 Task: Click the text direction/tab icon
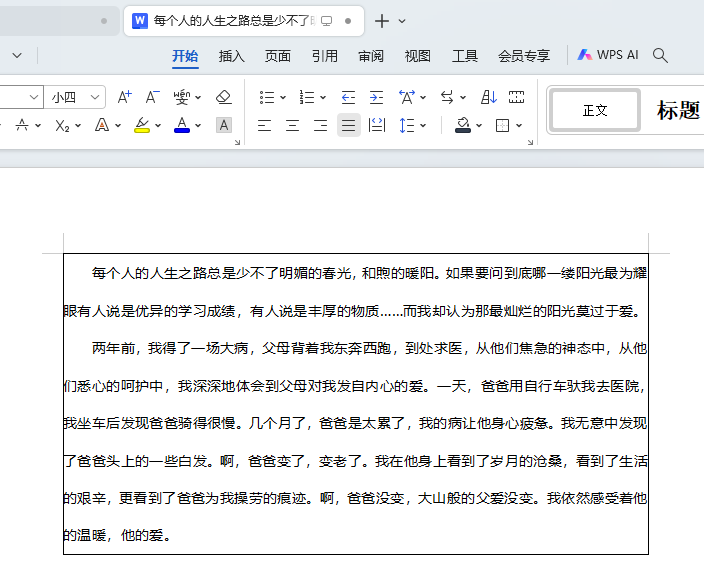[x=447, y=97]
